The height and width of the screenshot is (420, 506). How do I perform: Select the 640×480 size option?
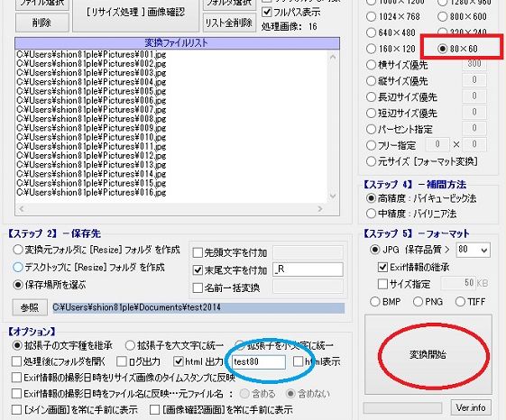(x=371, y=32)
